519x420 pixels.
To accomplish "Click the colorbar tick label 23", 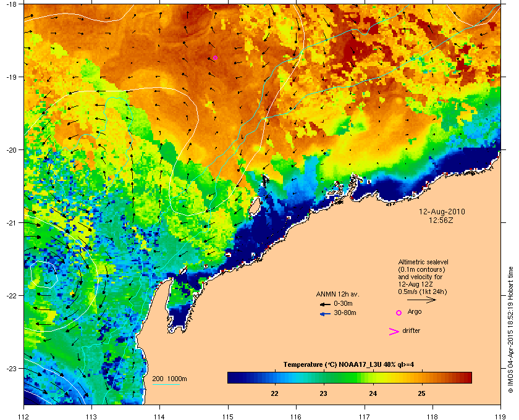I will click(323, 394).
